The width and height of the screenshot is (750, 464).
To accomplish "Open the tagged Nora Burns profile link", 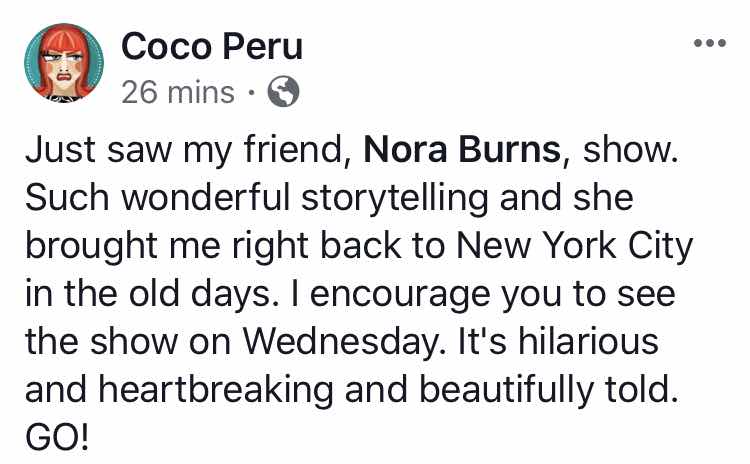I will pyautogui.click(x=462, y=150).
